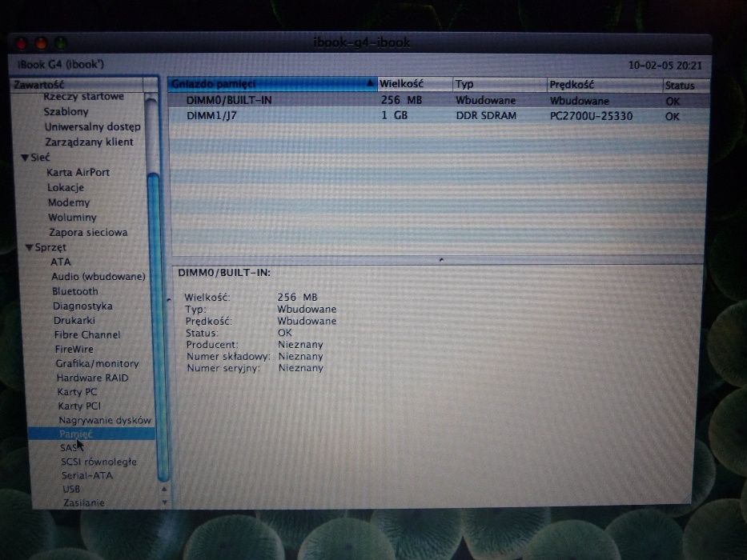The height and width of the screenshot is (560, 747).
Task: Open Bluetooth hardware info
Action: click(75, 291)
